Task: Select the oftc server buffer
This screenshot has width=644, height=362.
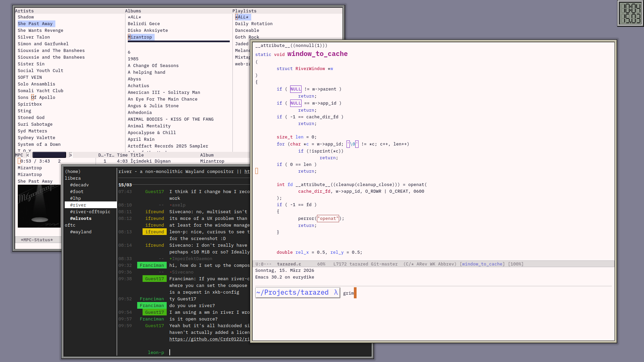Action: (x=70, y=225)
